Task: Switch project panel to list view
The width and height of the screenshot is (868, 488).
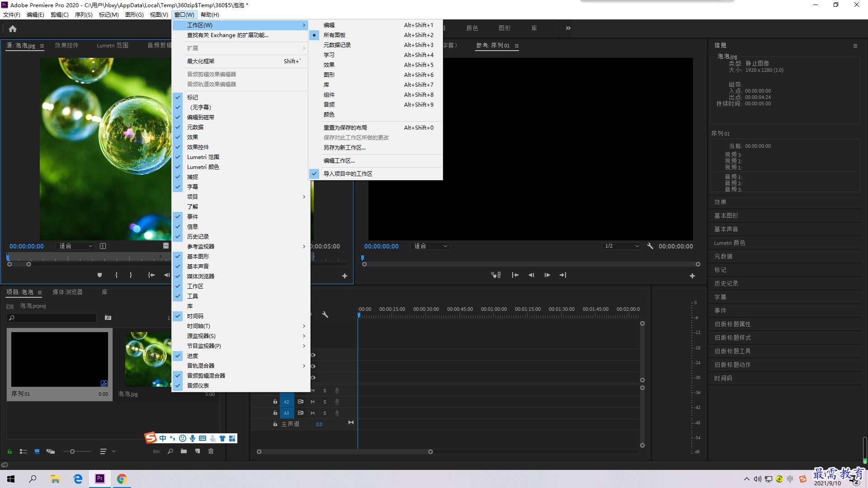Action: pyautogui.click(x=24, y=451)
